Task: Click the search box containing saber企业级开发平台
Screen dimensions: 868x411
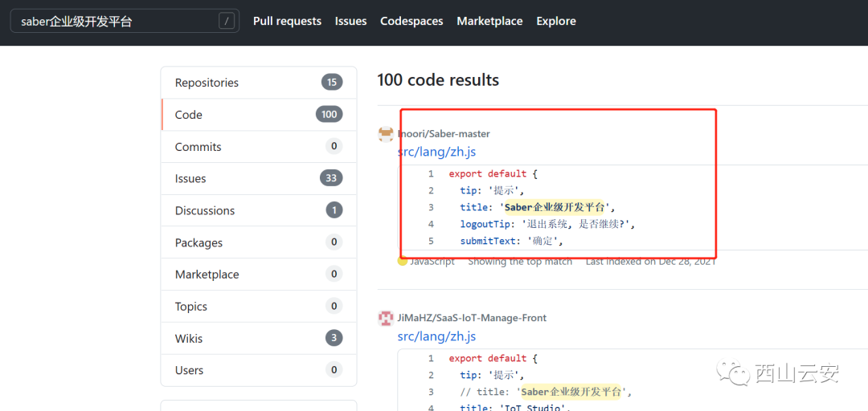Action: [125, 21]
